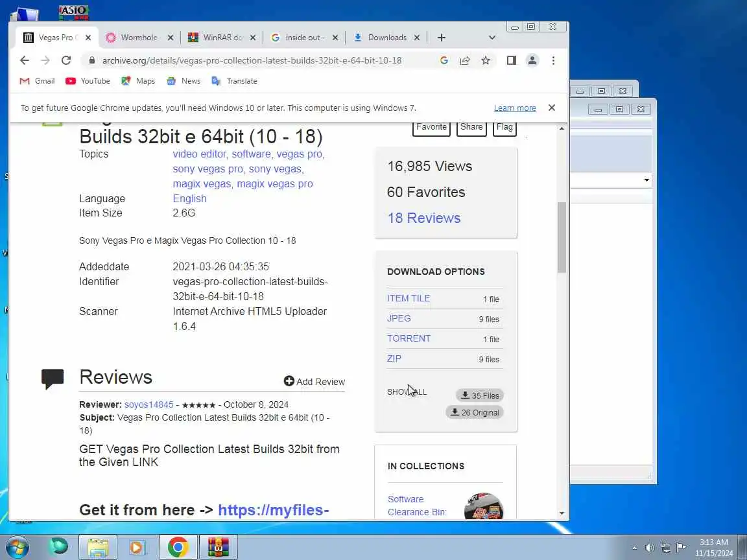The image size is (747, 560).
Task: Open the Maps bookmark
Action: (x=138, y=81)
